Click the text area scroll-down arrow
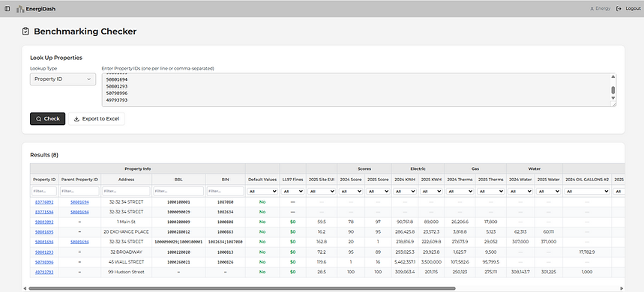The width and height of the screenshot is (644, 292). (613, 98)
